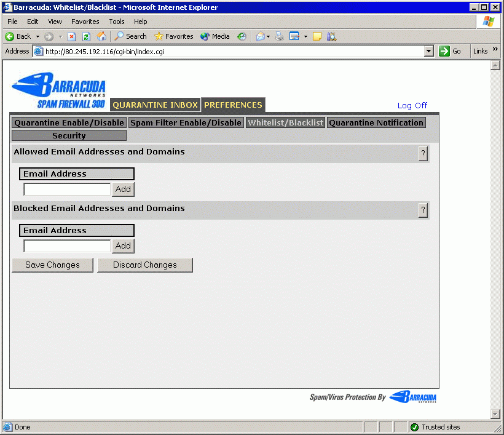Expand the Mail button dropdown arrow

(268, 36)
